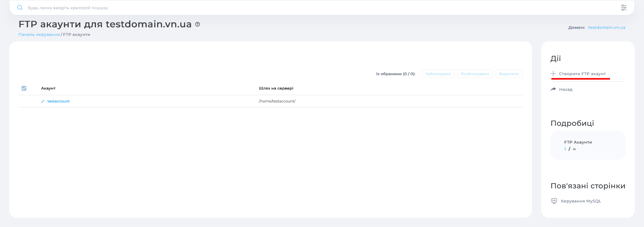Screen dimensions: 644x227
Task: Select Створити FTP акаунт action
Action: point(582,74)
